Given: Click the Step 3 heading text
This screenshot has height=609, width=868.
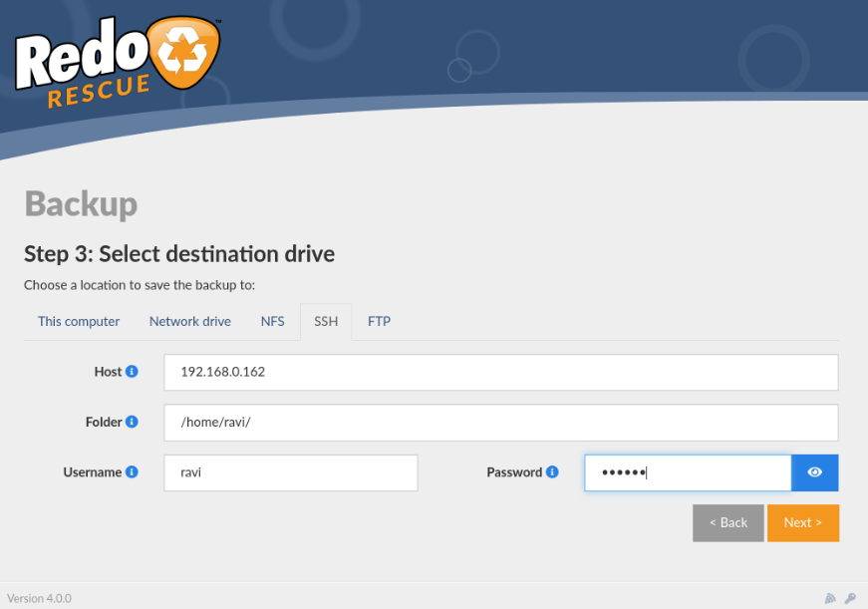Looking at the screenshot, I should pyautogui.click(x=179, y=254).
